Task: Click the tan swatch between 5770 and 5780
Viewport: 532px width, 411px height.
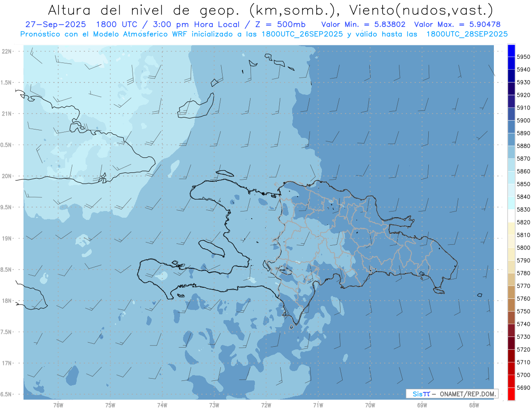Action: (511, 279)
